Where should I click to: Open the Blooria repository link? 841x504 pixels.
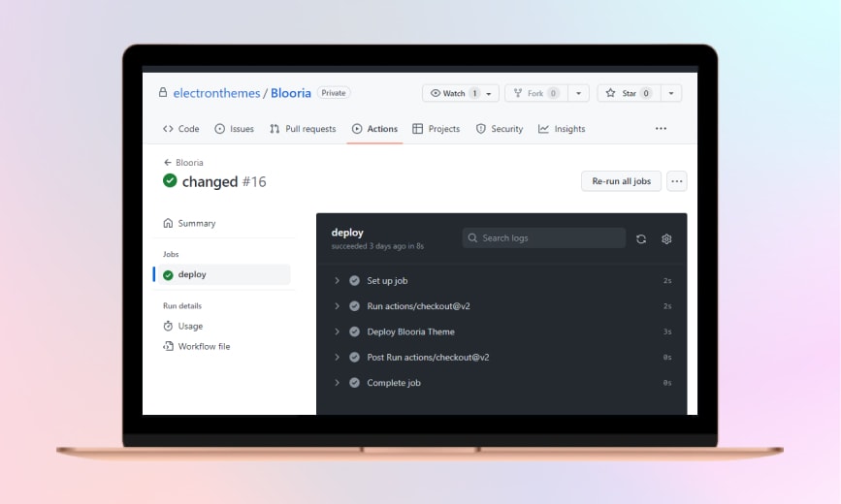tap(291, 93)
